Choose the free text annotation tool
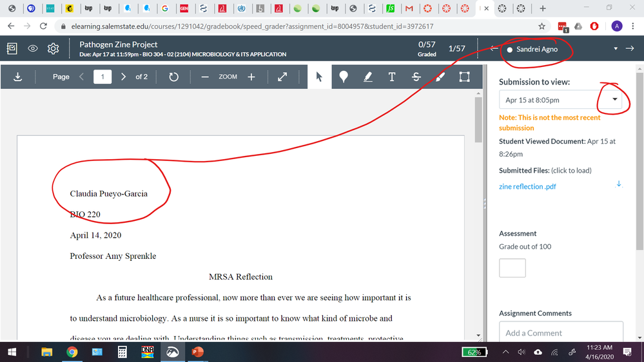 click(x=391, y=77)
